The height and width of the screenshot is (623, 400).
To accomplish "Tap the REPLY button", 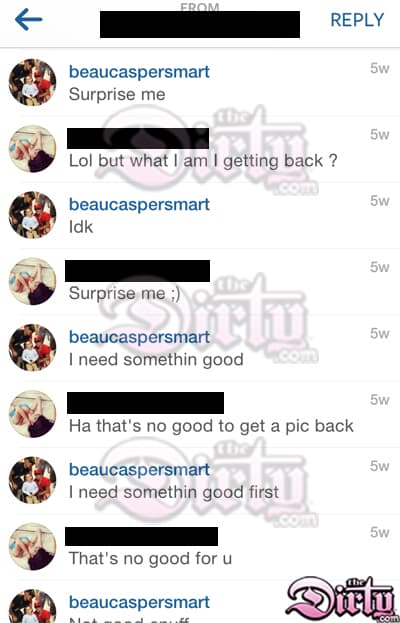I will coord(357,20).
